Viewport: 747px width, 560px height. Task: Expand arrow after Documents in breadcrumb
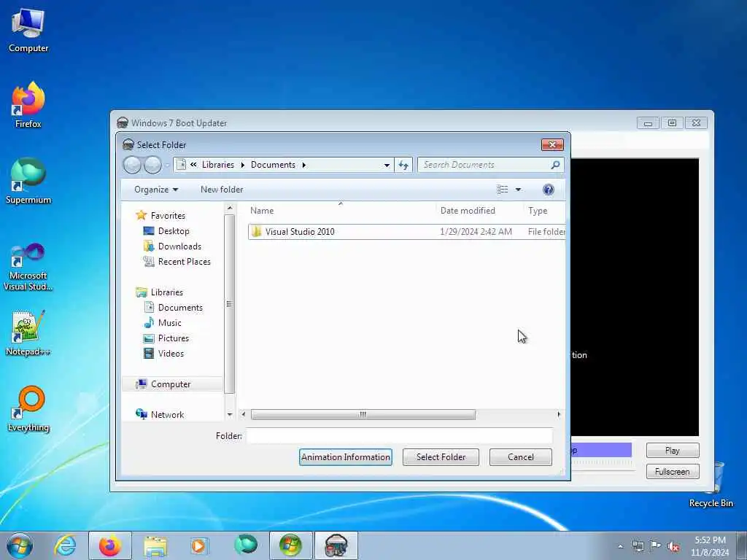304,165
